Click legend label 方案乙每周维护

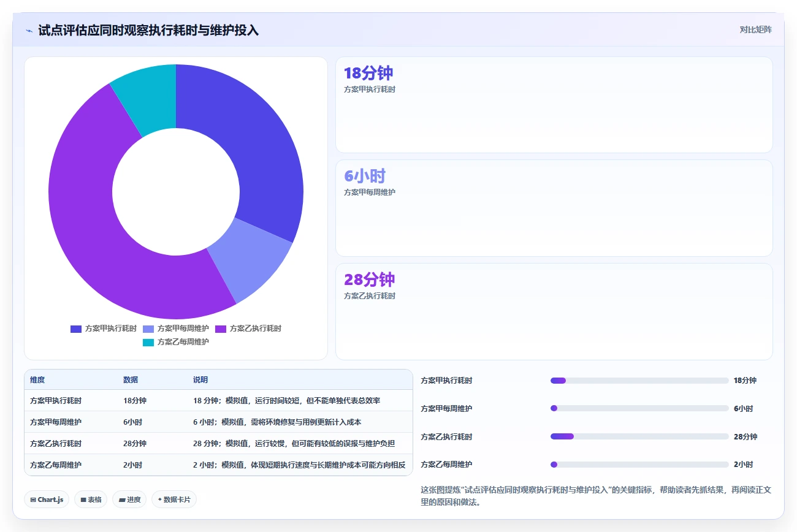pos(183,342)
